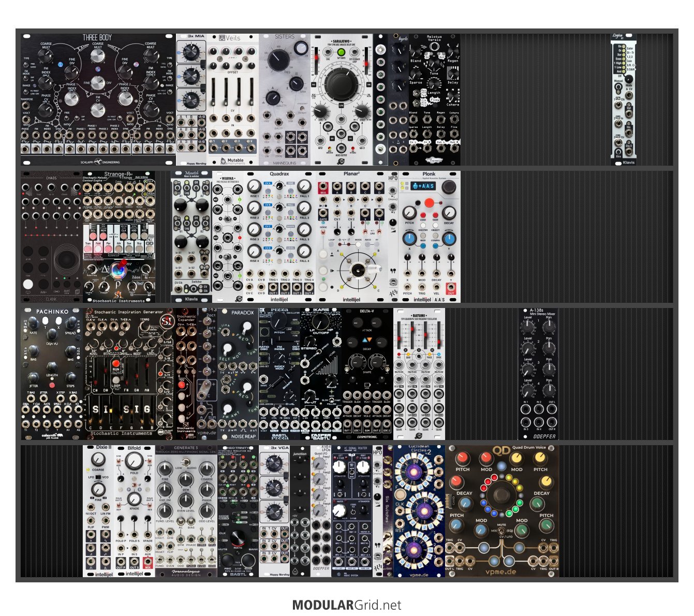Select the Doepfer Quad LFO module
The height and width of the screenshot is (616, 694).
pyautogui.click(x=321, y=511)
